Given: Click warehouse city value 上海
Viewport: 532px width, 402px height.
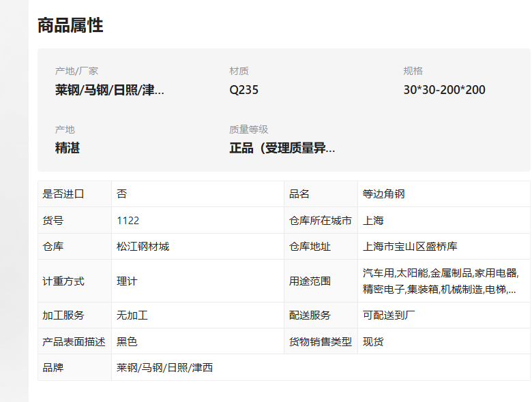Looking at the screenshot, I should coord(373,220).
